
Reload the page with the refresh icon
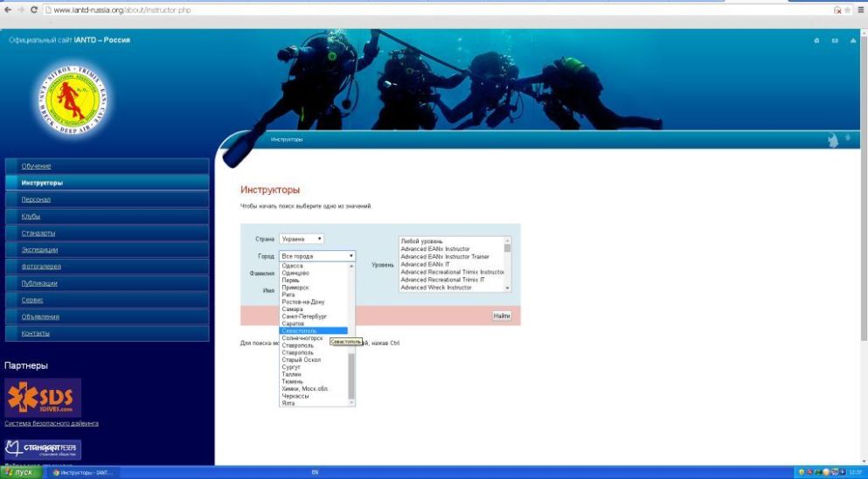(34, 10)
